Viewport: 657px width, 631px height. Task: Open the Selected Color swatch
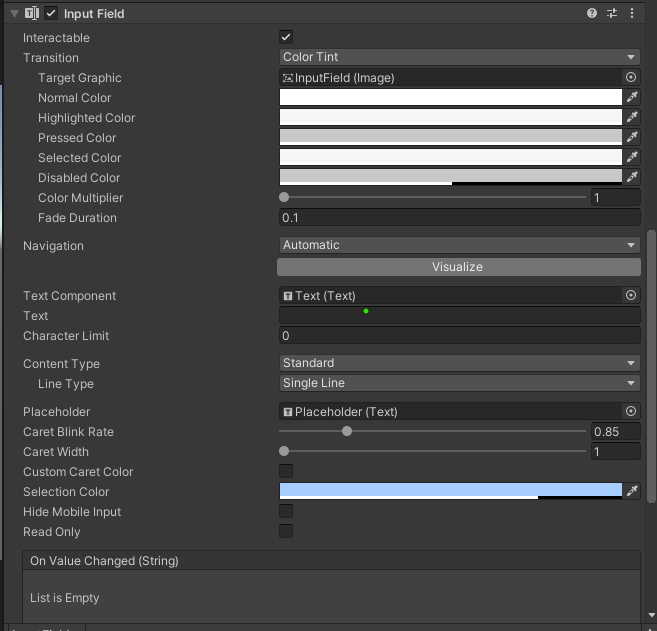coord(451,157)
